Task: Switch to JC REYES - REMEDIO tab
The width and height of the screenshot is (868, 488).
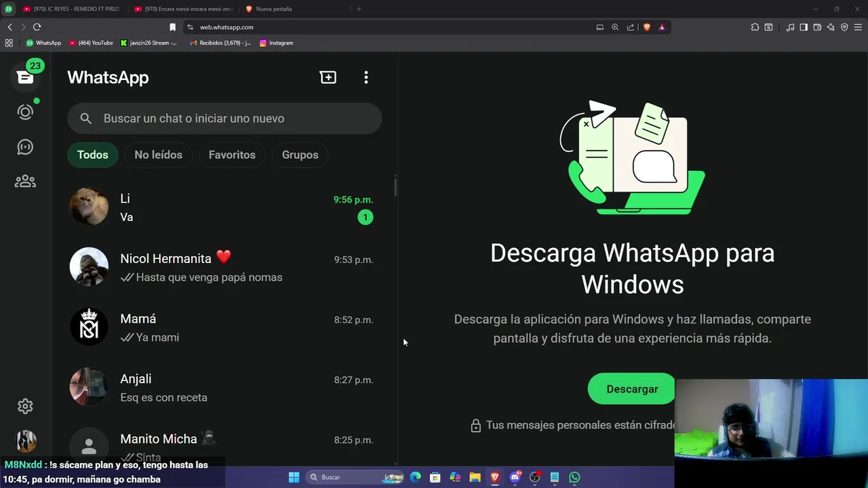Action: [71, 9]
